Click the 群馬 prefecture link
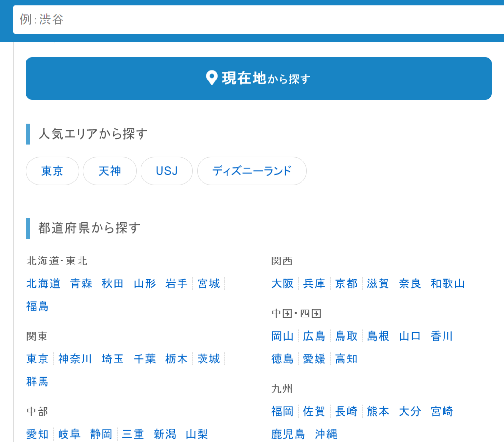 38,382
